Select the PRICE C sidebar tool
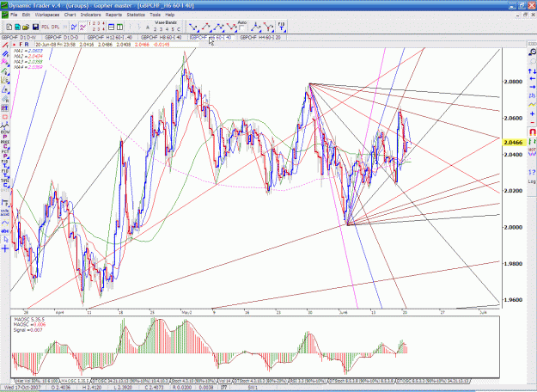Viewport: 537px width, 392px height. pyautogui.click(x=5, y=144)
